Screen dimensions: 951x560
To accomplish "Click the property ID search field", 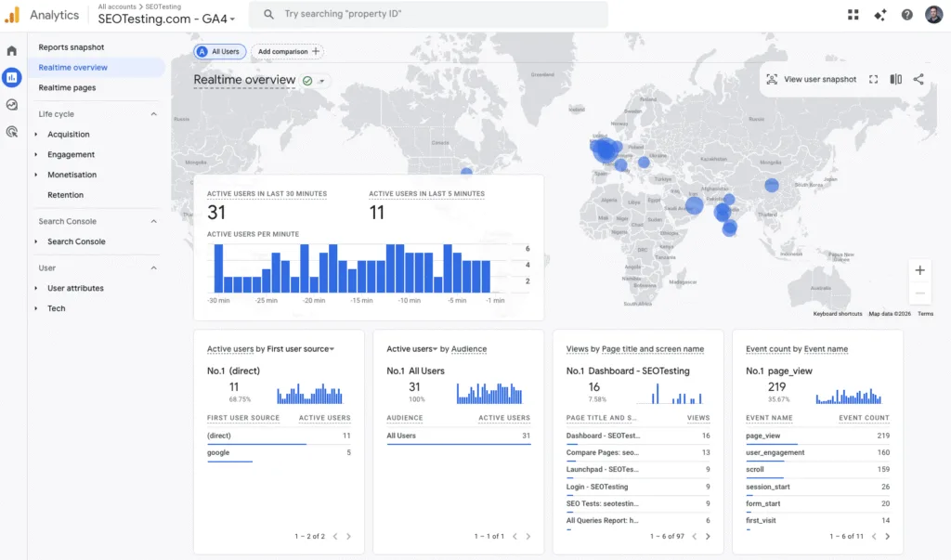I will pyautogui.click(x=427, y=14).
